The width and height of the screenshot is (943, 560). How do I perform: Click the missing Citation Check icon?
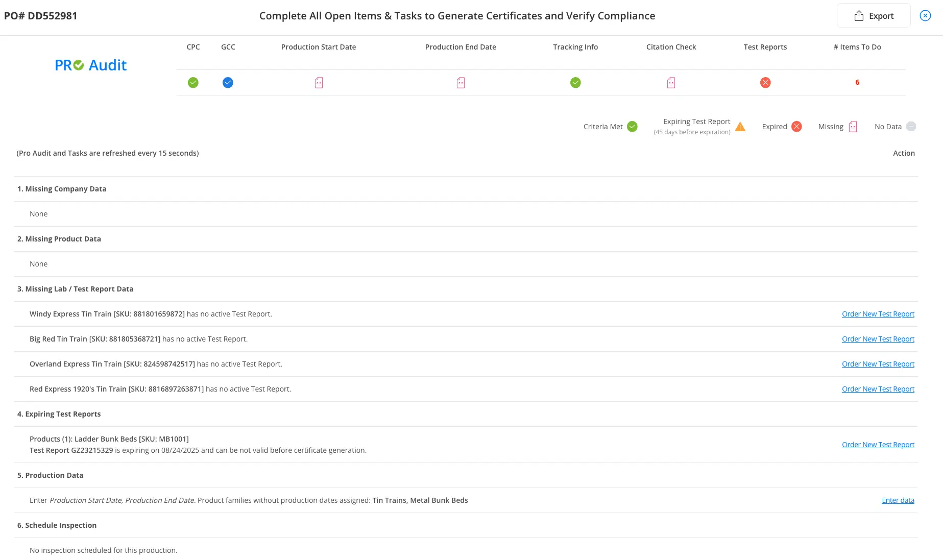point(671,83)
